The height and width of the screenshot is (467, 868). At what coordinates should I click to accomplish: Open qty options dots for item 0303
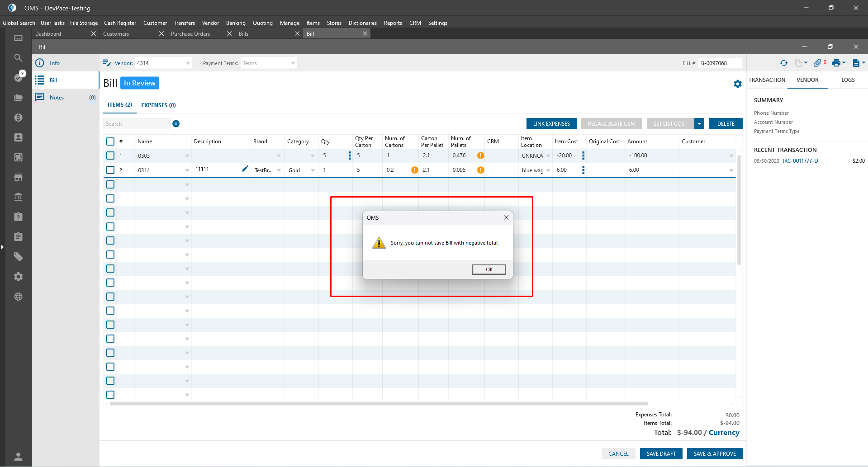349,156
